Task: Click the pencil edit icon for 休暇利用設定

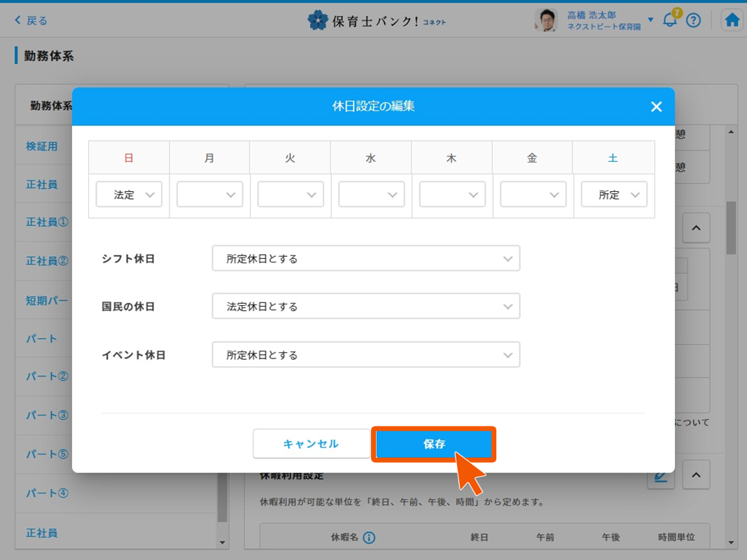Action: click(x=660, y=477)
